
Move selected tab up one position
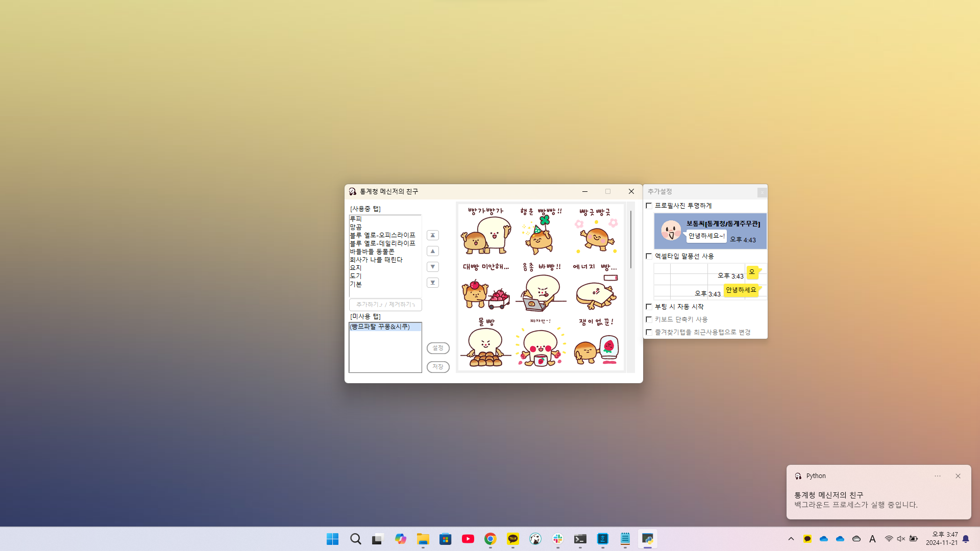click(x=433, y=251)
